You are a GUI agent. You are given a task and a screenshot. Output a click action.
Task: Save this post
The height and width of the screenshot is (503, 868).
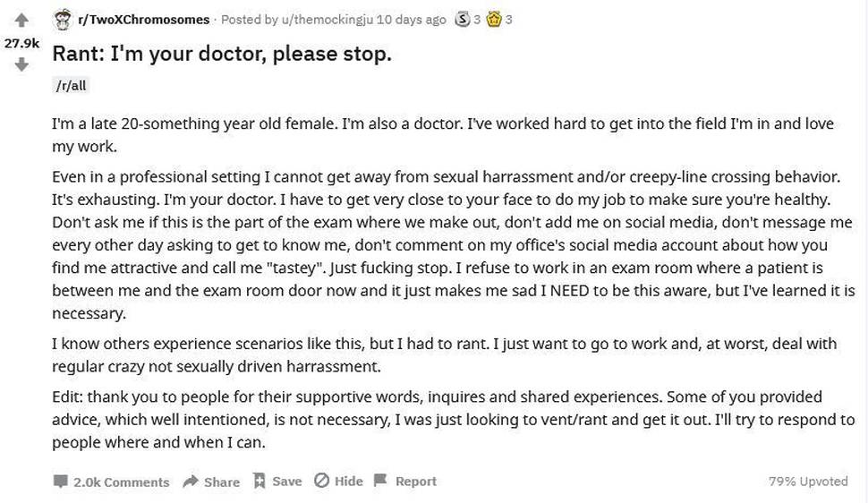pos(286,481)
